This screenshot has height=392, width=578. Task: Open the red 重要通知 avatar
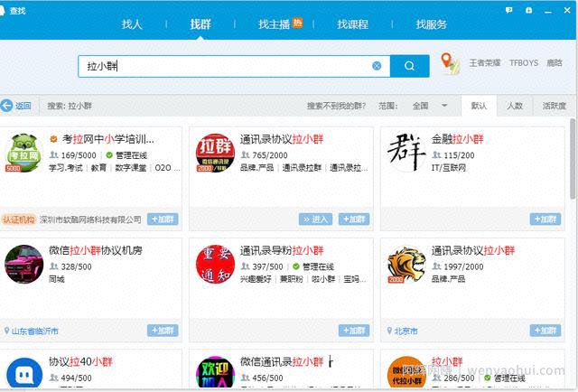pyautogui.click(x=215, y=265)
